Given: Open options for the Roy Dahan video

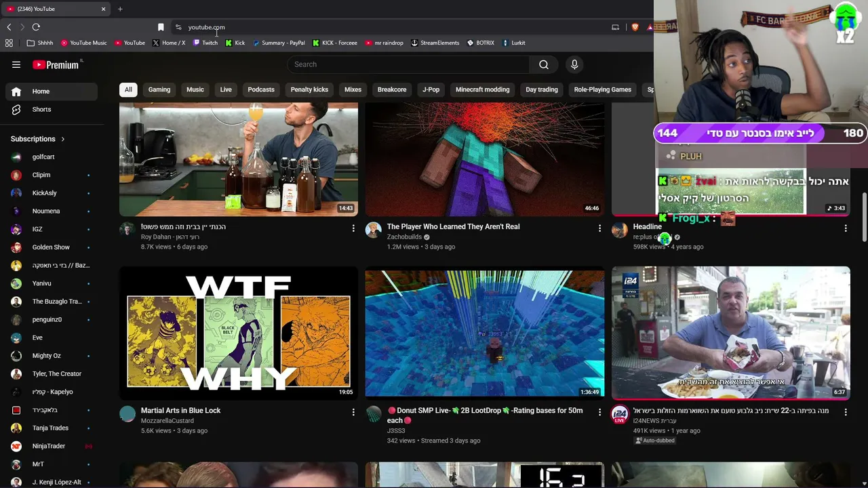Looking at the screenshot, I should (353, 228).
